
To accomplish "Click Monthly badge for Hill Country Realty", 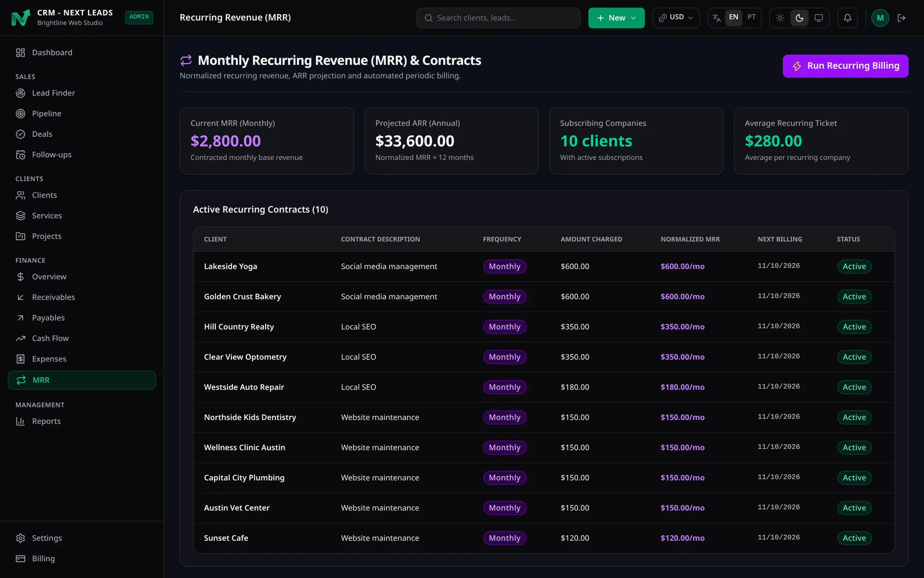I will [x=505, y=327].
